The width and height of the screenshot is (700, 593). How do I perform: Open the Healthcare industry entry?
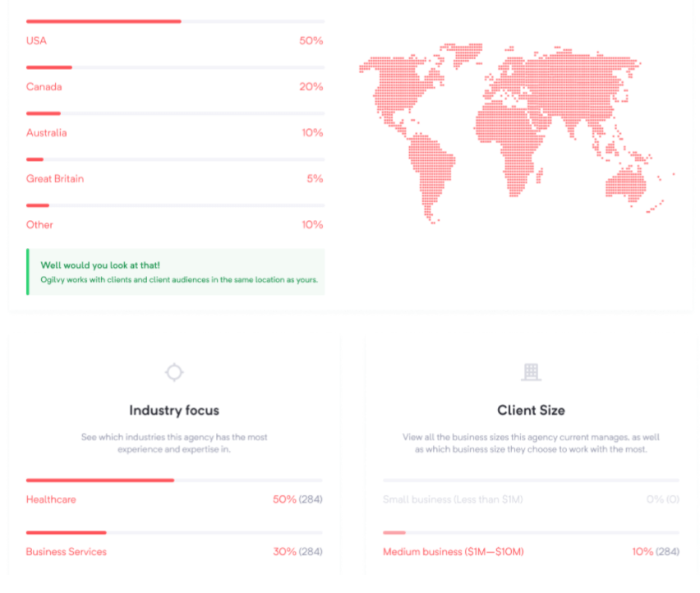[x=51, y=499]
